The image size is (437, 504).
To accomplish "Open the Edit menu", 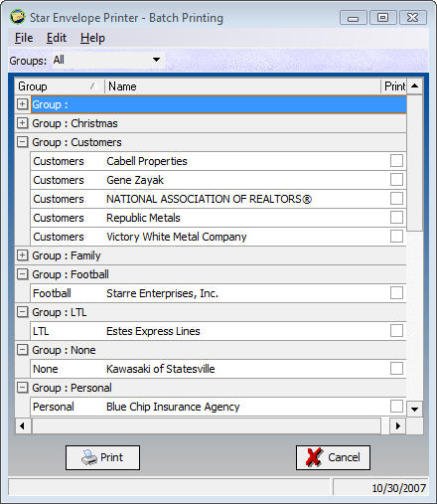I will (57, 38).
